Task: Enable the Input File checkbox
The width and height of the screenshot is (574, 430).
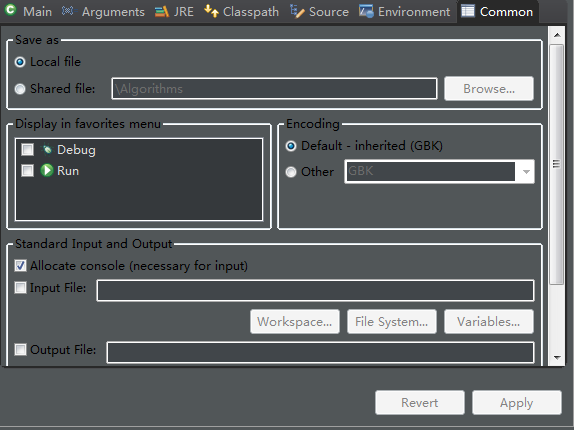Action: 20,288
